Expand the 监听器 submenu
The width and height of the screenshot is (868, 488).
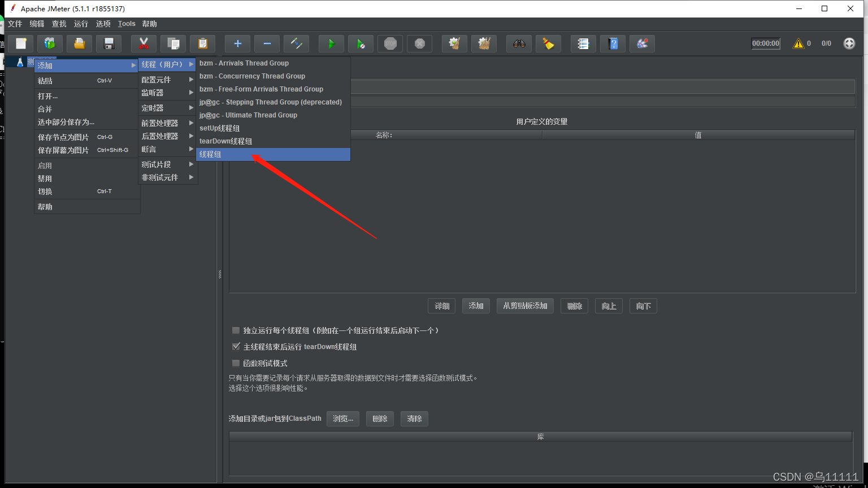pos(167,93)
